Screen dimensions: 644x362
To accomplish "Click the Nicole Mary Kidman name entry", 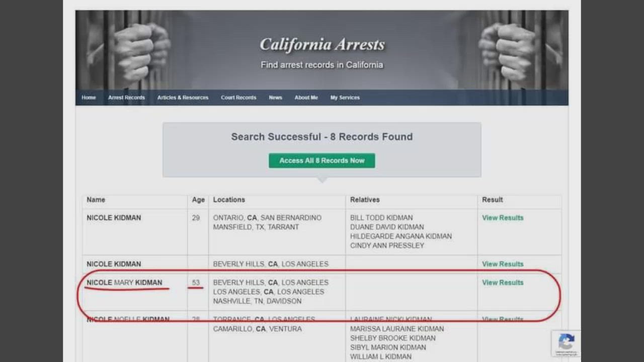I will (x=124, y=283).
